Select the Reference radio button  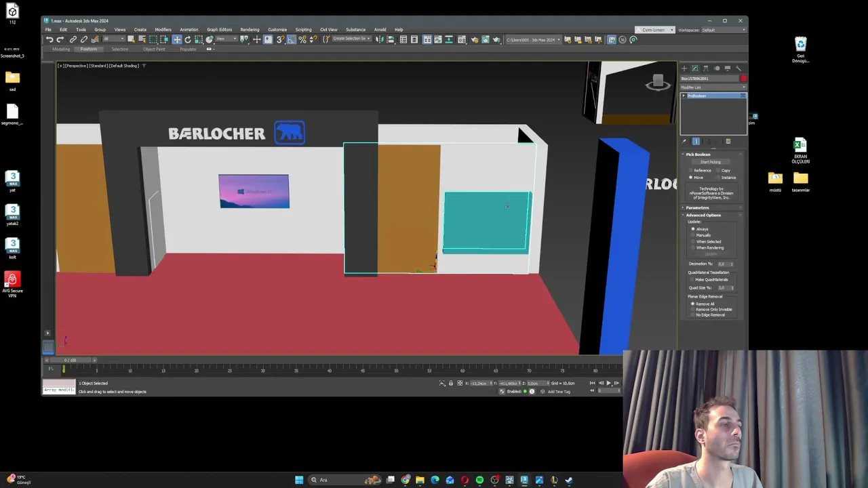[702, 170]
